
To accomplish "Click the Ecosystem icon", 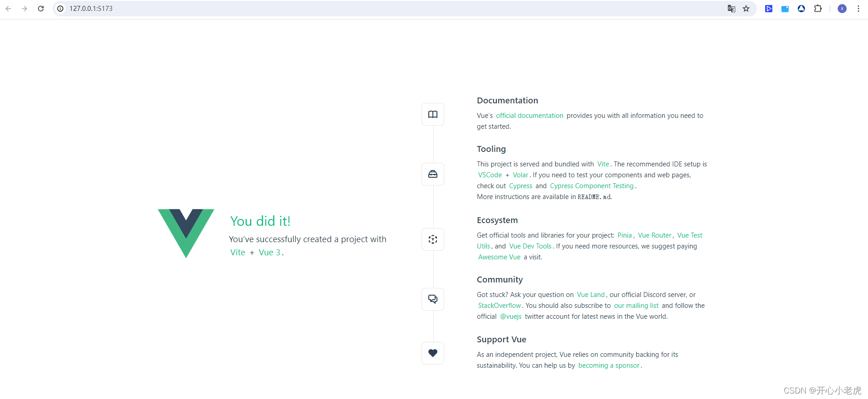I will 433,239.
